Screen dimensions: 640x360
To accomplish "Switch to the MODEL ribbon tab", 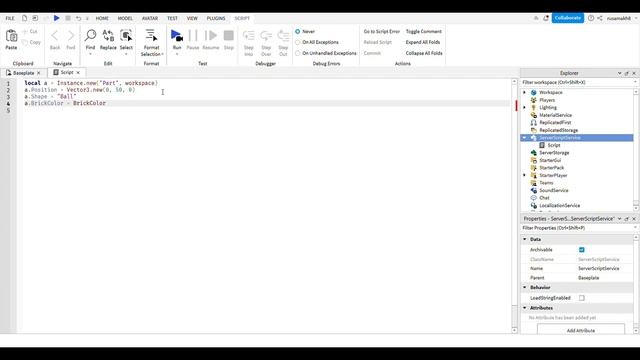I will [x=125, y=18].
